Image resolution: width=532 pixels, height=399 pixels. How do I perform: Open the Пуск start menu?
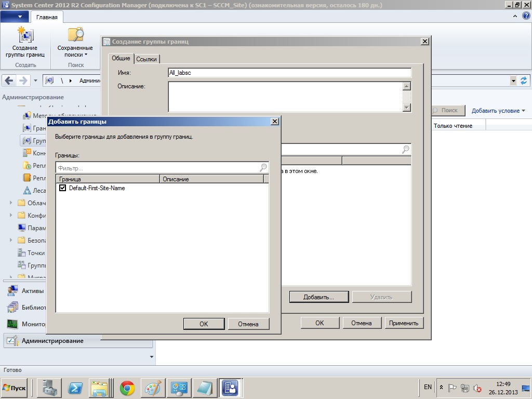point(14,388)
